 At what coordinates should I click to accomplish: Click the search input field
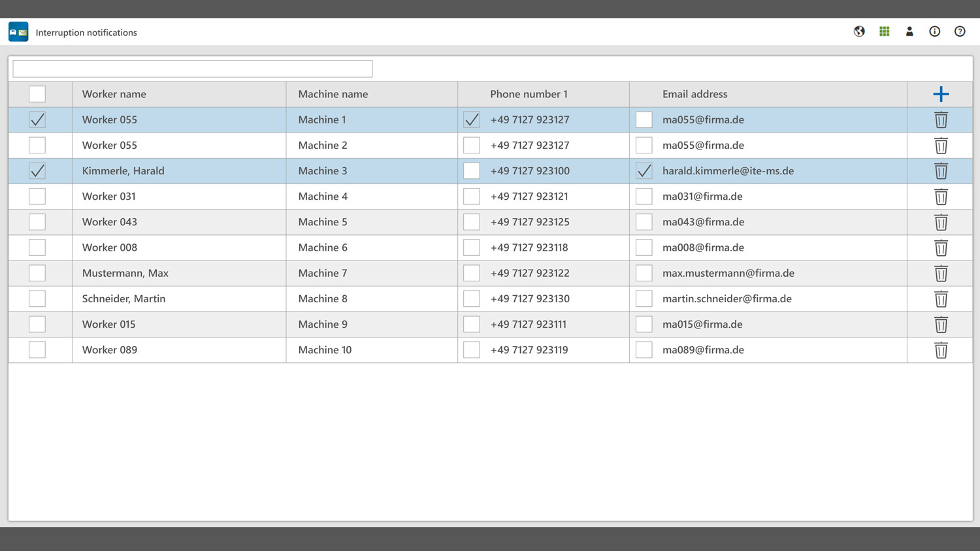click(x=193, y=69)
